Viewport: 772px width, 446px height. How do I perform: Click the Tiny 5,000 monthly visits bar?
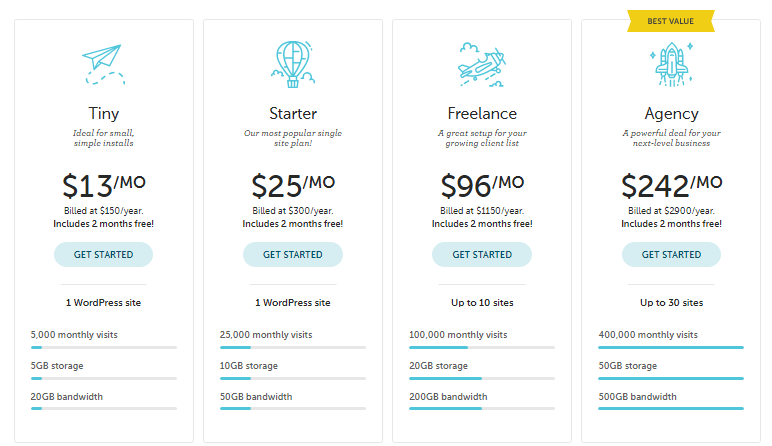(103, 347)
